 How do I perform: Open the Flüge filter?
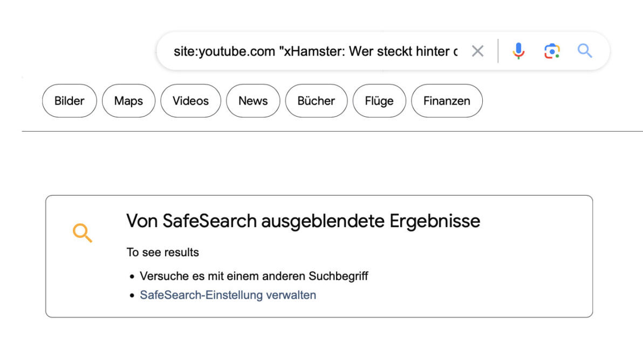pyautogui.click(x=379, y=101)
